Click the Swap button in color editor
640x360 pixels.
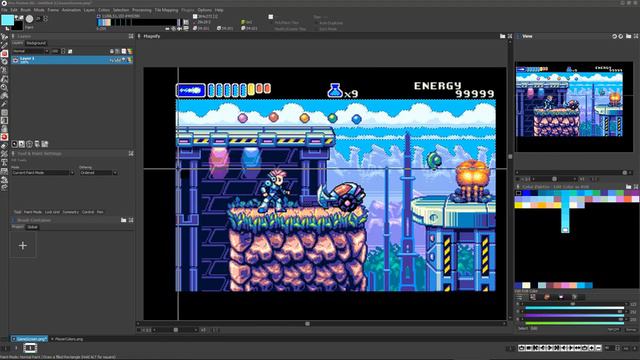coord(631,329)
